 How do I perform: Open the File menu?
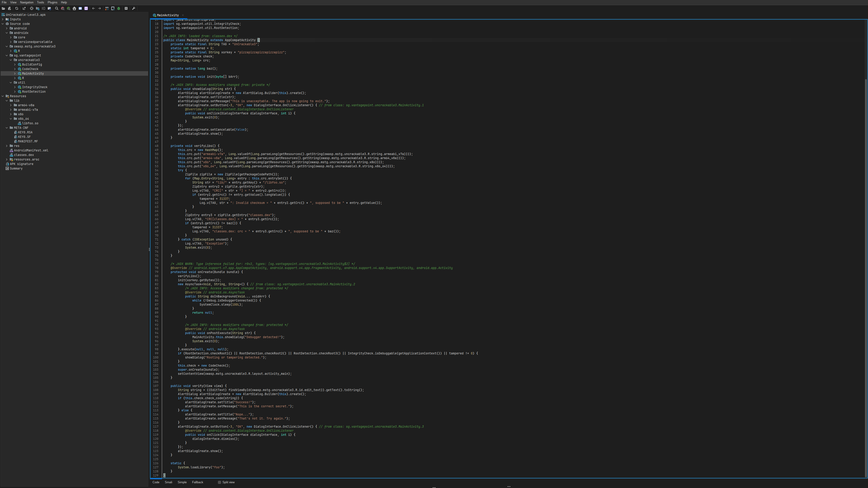(4, 2)
